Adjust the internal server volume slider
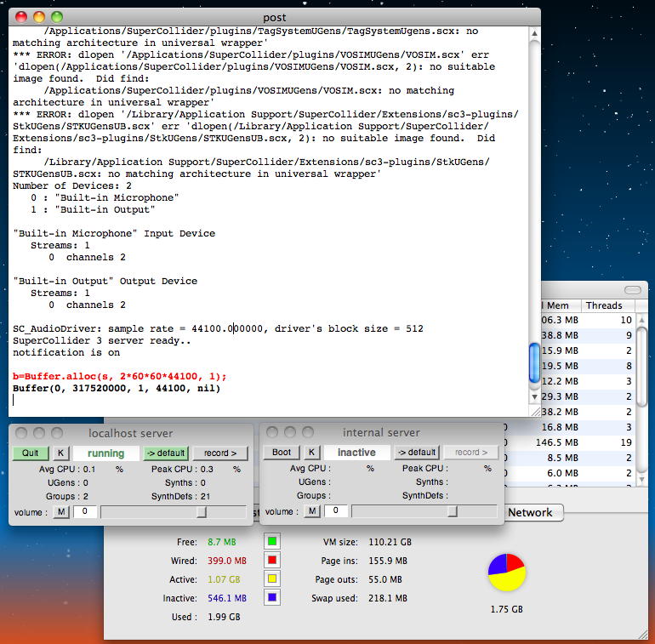The height and width of the screenshot is (644, 655). [x=453, y=511]
